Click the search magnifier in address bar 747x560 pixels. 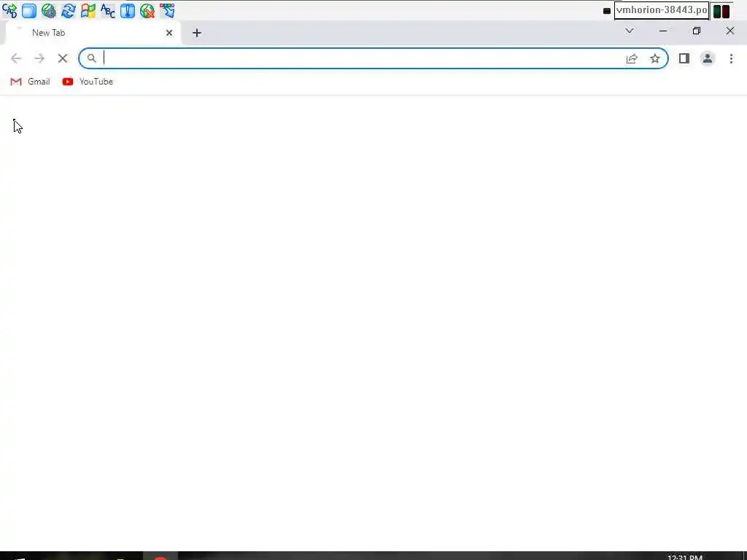pyautogui.click(x=91, y=58)
